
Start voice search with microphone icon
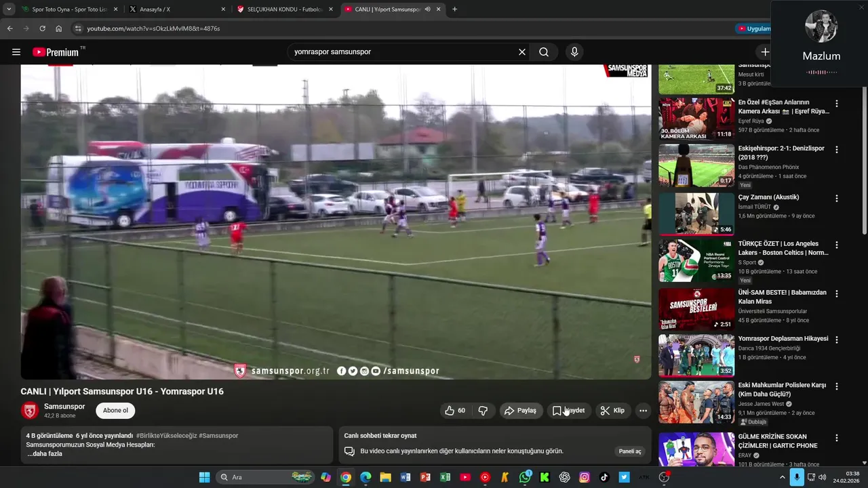coord(574,52)
